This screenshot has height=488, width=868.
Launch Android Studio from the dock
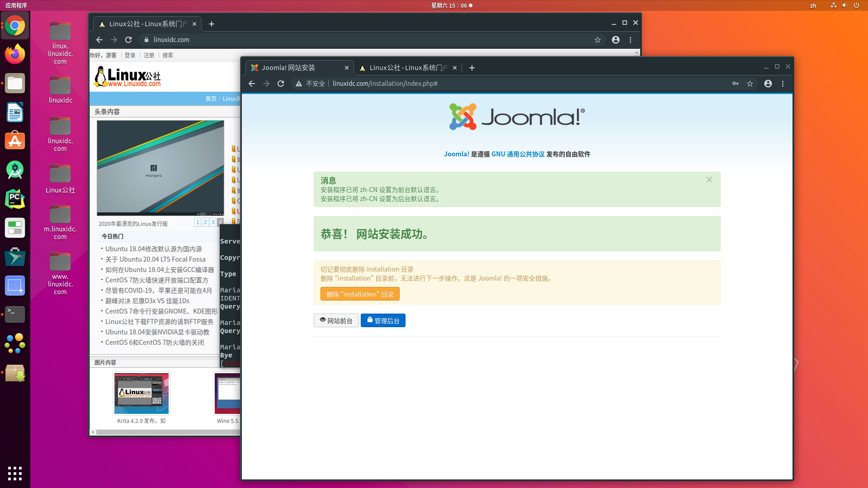click(15, 170)
